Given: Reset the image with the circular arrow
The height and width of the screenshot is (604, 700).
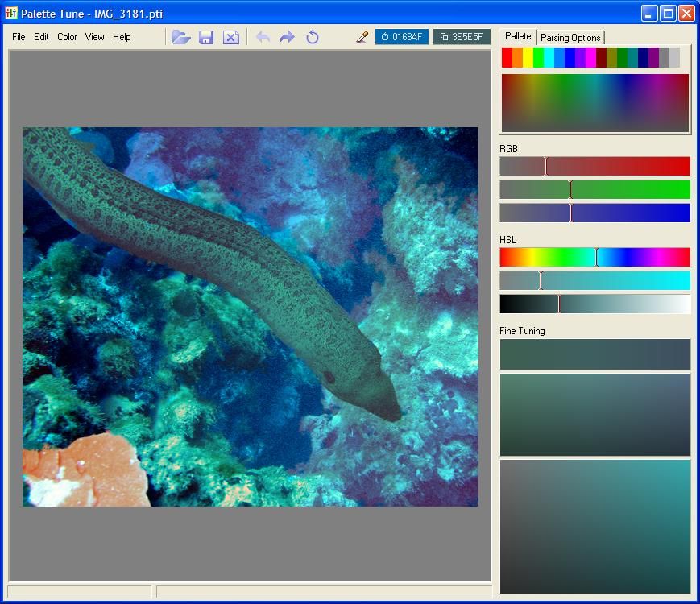Looking at the screenshot, I should coord(312,36).
